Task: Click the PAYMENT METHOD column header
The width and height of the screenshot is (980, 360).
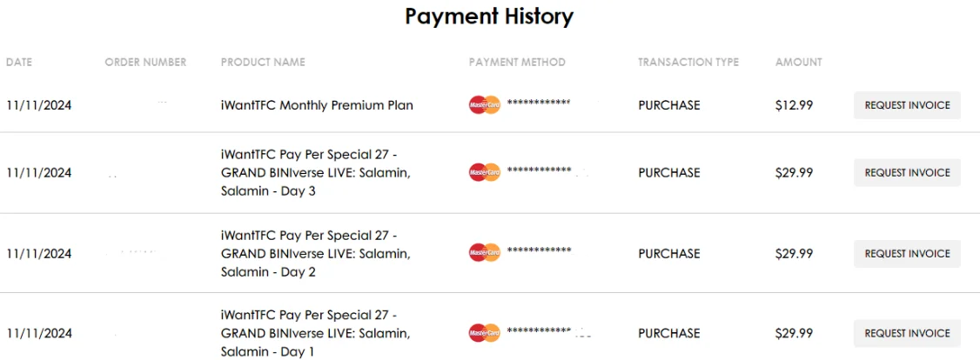Action: [x=518, y=63]
